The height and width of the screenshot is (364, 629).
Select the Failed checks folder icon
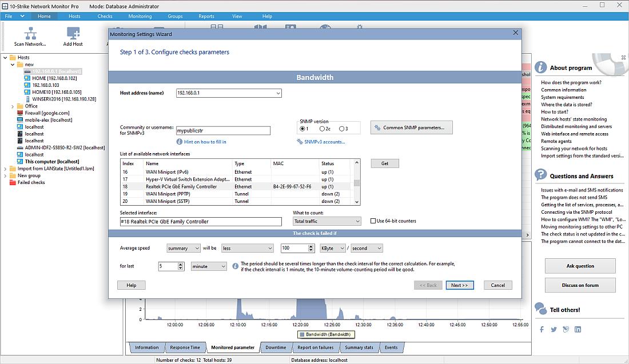pyautogui.click(x=13, y=182)
